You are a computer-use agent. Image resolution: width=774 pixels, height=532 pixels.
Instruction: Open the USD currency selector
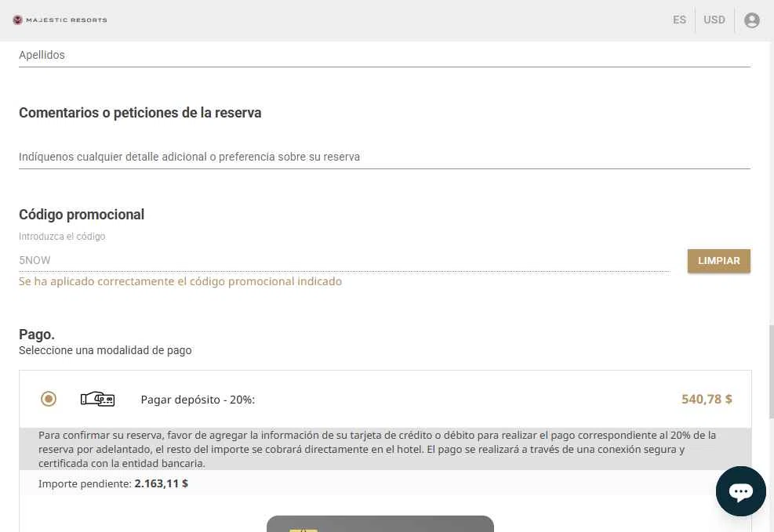[x=714, y=20]
